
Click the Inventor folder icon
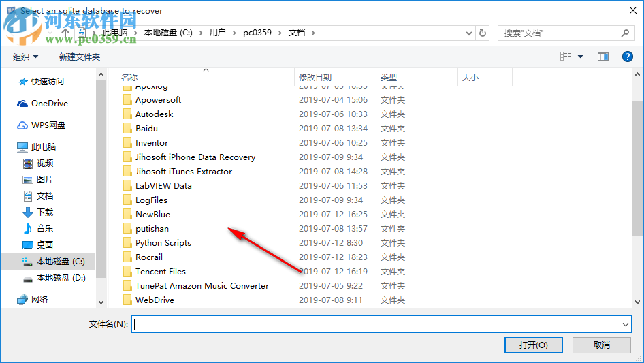point(128,143)
